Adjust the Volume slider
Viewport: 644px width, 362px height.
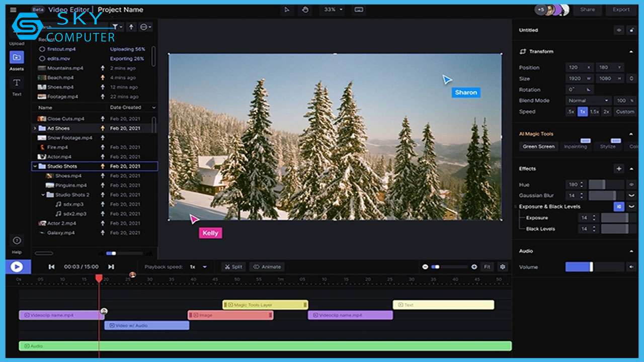[592, 267]
